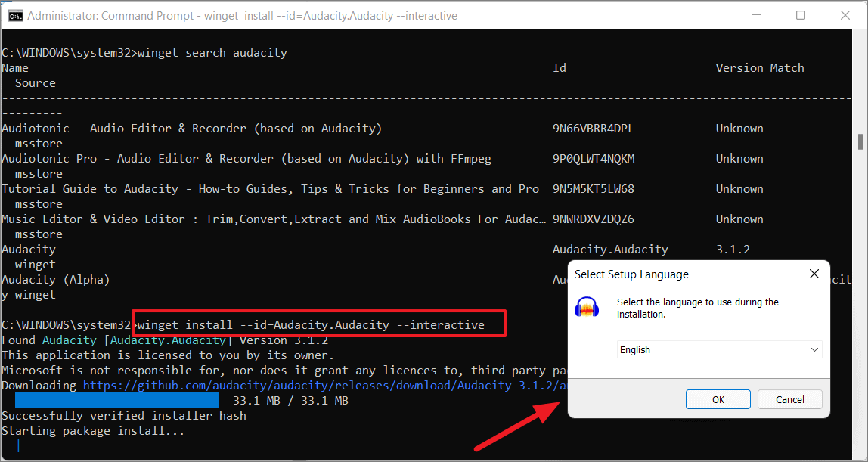Click the 'Source' column header

point(36,83)
